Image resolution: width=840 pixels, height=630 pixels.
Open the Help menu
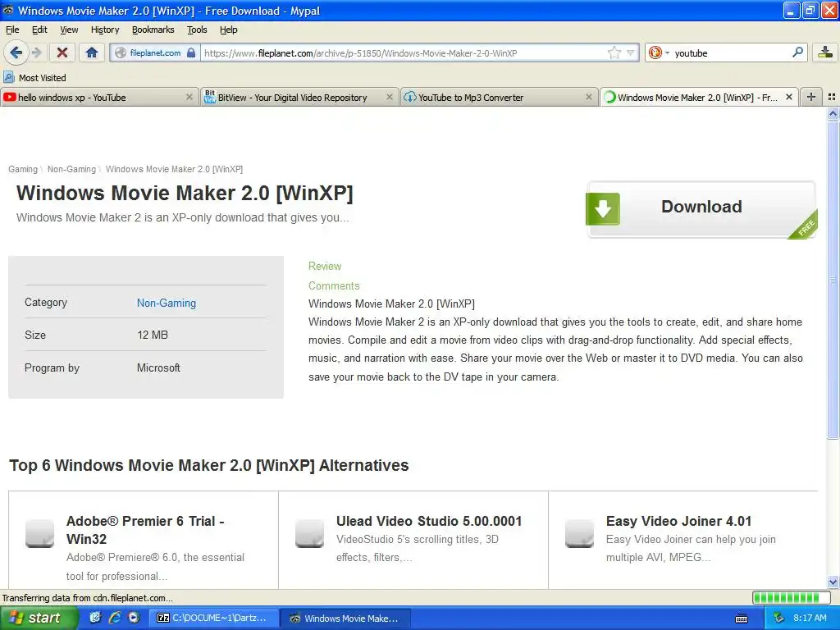[228, 30]
